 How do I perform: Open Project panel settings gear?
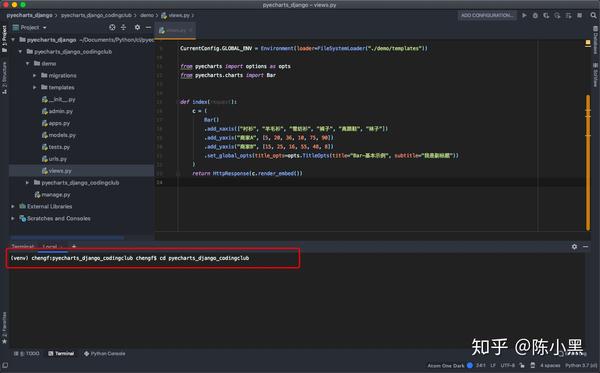[137, 27]
